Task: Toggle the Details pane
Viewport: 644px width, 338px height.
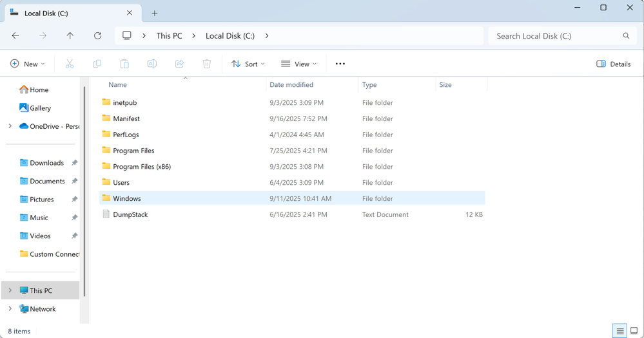Action: point(613,64)
